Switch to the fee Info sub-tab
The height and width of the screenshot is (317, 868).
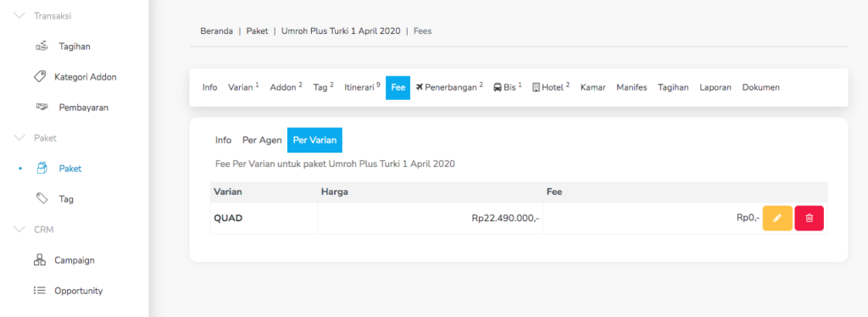click(223, 140)
